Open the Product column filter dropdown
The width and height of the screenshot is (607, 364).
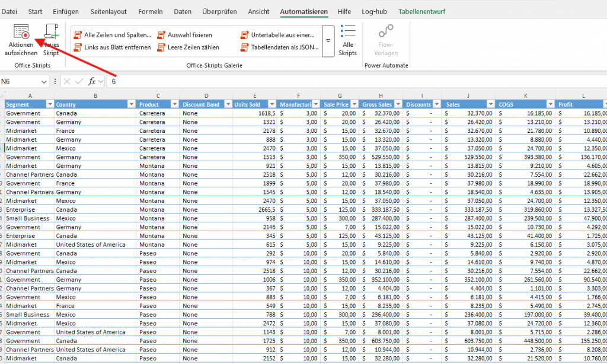[174, 104]
